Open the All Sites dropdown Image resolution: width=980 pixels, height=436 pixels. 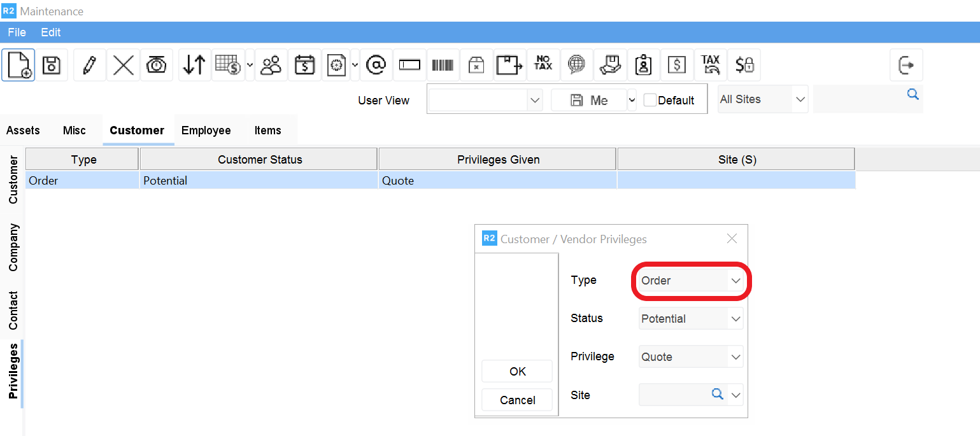(x=800, y=99)
